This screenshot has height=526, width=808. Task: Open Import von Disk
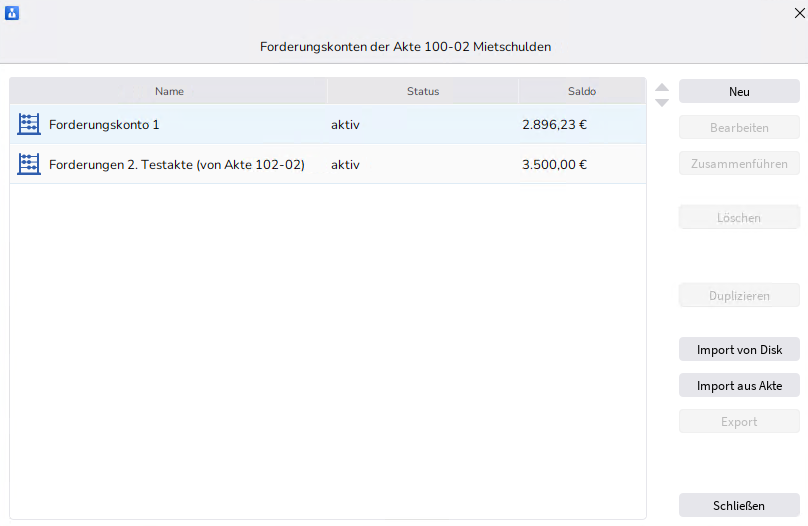pyautogui.click(x=739, y=349)
